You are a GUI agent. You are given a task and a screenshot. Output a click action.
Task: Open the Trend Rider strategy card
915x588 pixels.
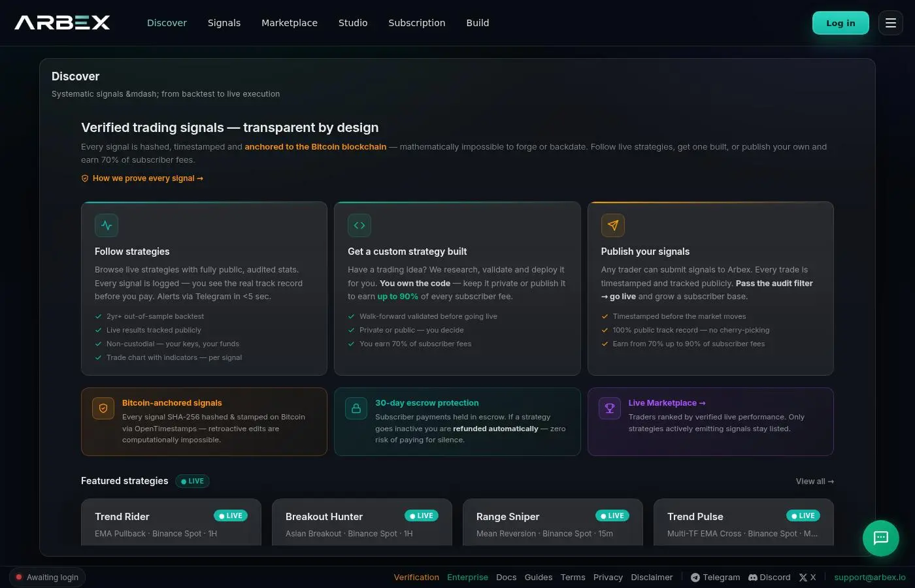(x=171, y=522)
